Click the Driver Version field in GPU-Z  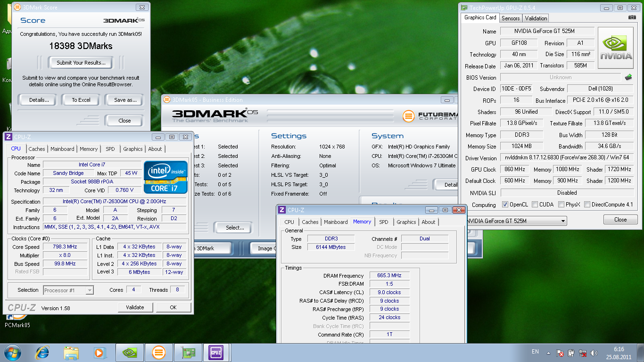567,158
